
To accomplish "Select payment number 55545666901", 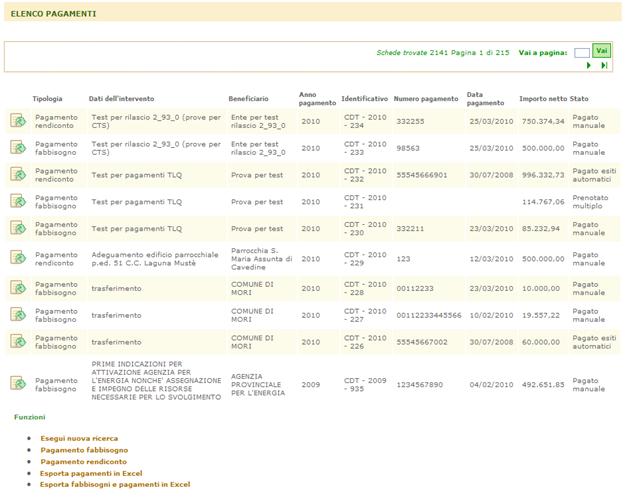I will [422, 175].
